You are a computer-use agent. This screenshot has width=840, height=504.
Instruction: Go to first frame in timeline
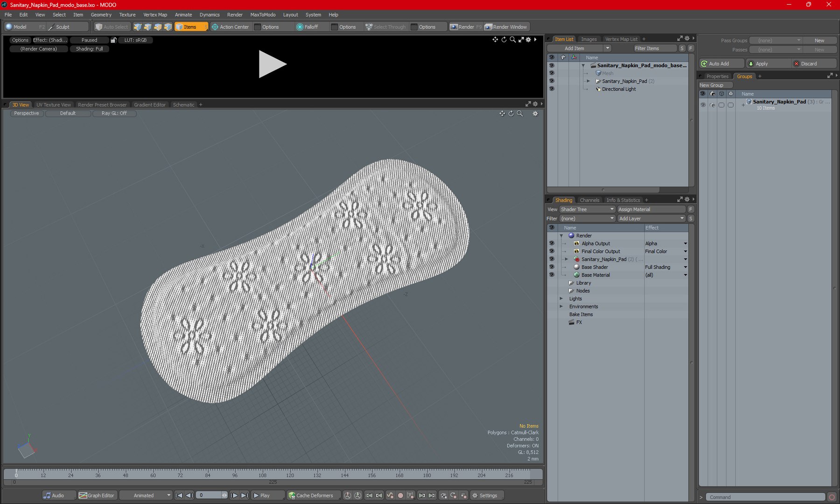(x=179, y=496)
